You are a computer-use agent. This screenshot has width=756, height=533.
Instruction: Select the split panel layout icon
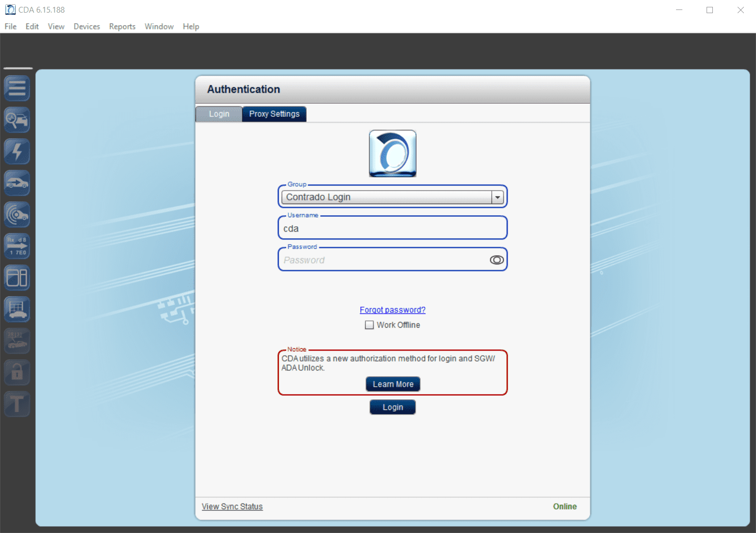click(17, 278)
